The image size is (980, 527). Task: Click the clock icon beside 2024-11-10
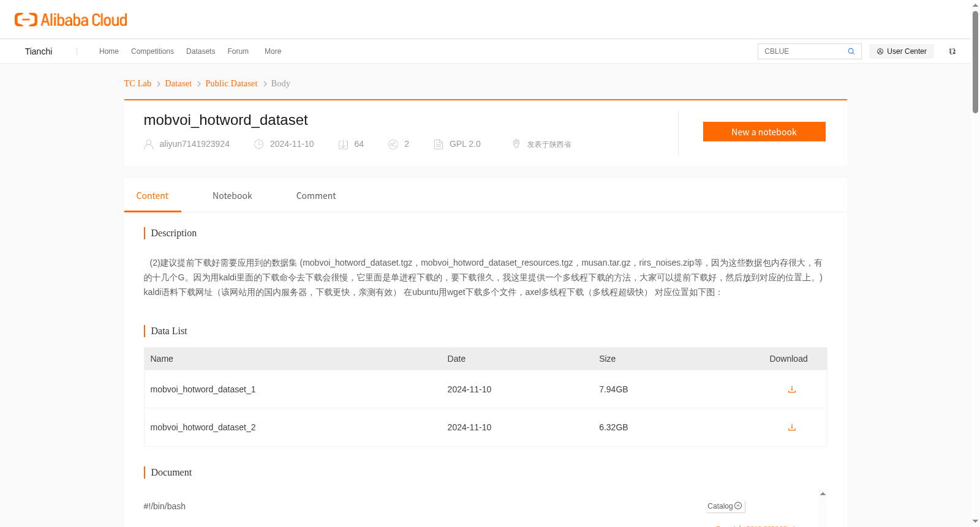(x=259, y=144)
